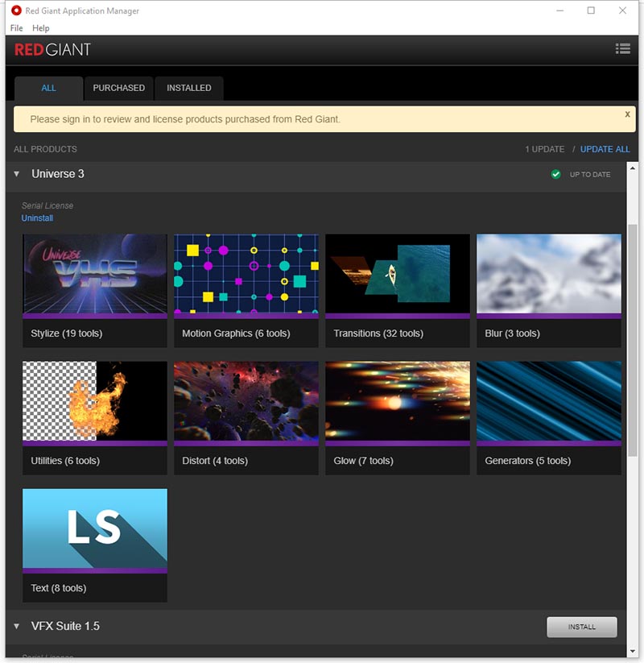
Task: Collapse the VFX Suite 1.5 section
Action: click(16, 626)
